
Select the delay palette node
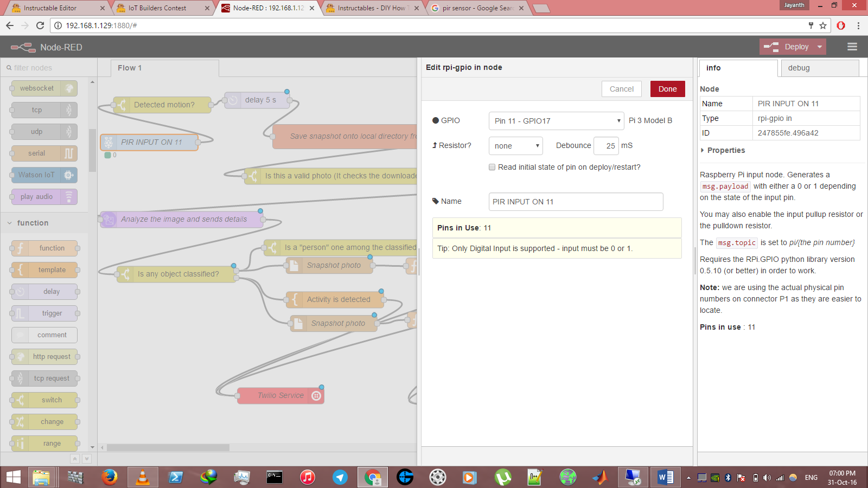pos(44,292)
